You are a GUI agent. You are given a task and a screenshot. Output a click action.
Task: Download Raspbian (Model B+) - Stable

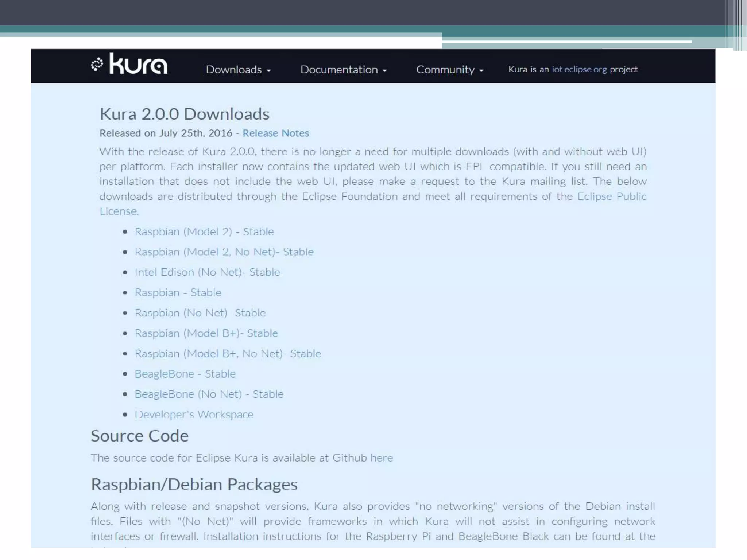click(206, 333)
